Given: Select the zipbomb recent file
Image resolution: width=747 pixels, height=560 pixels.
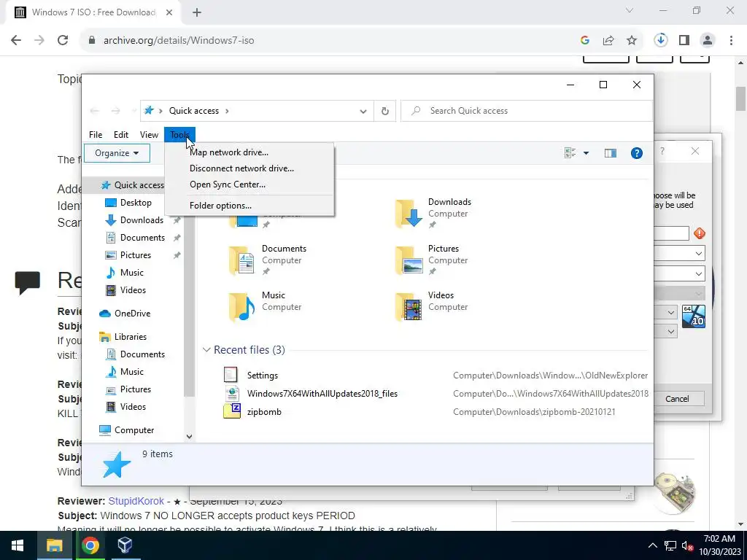Looking at the screenshot, I should pyautogui.click(x=264, y=412).
